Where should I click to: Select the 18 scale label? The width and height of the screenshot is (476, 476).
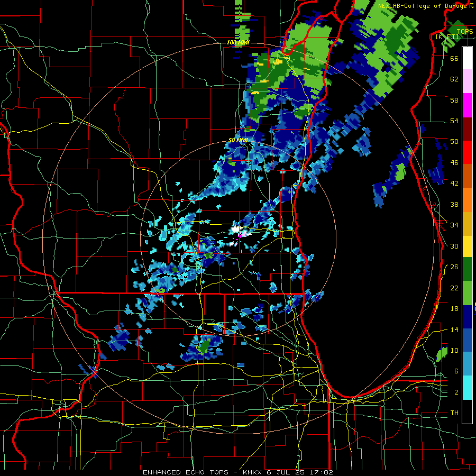click(454, 309)
